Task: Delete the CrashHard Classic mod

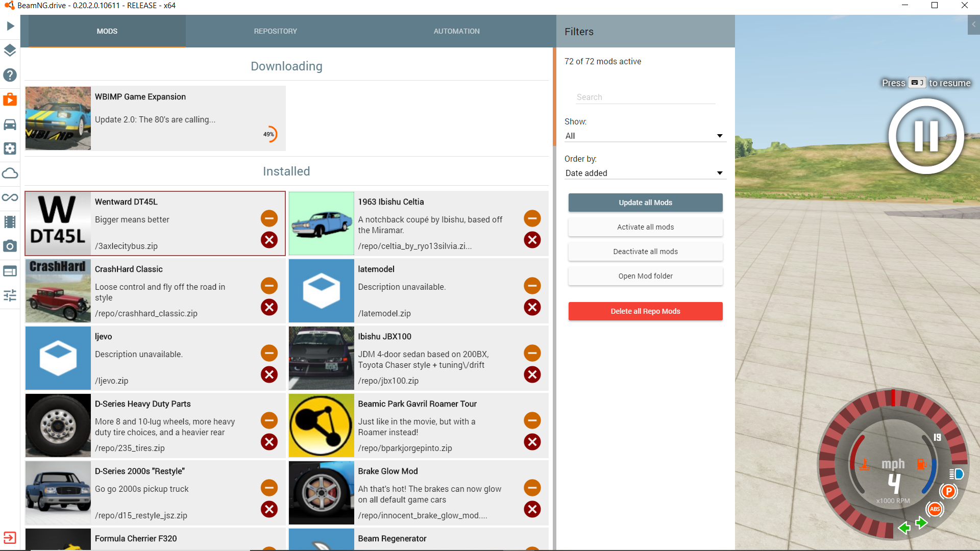Action: (x=269, y=307)
